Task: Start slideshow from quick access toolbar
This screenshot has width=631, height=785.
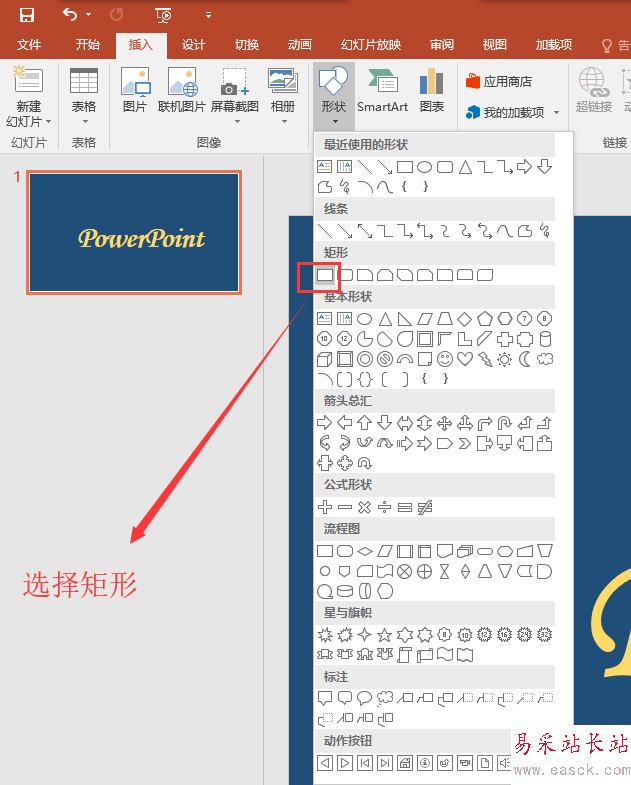Action: tap(163, 16)
